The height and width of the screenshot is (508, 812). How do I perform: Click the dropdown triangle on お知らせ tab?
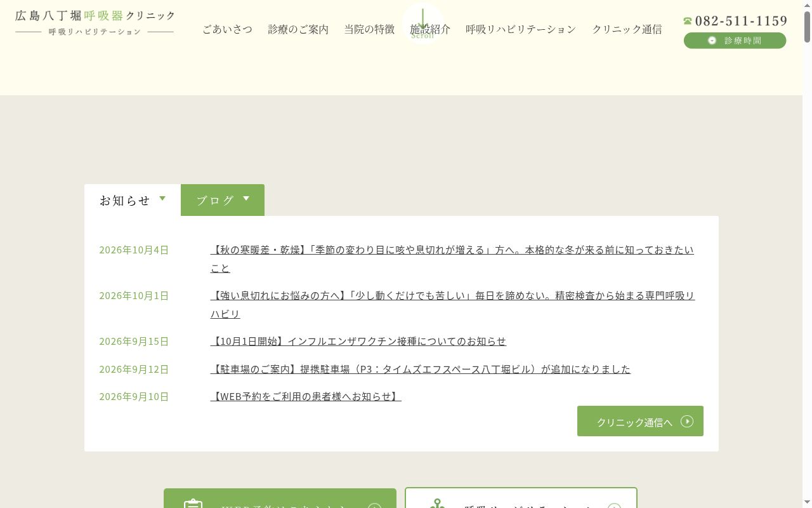coord(162,199)
